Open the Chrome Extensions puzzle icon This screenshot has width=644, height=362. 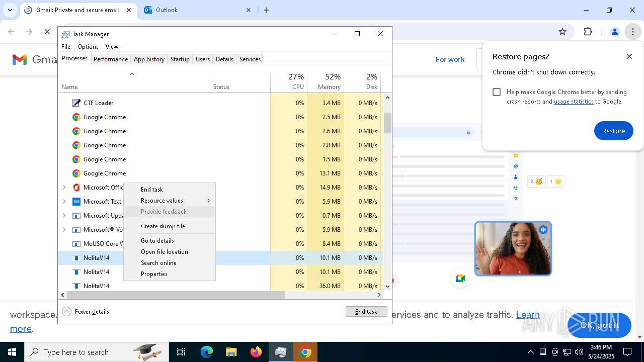tap(588, 32)
